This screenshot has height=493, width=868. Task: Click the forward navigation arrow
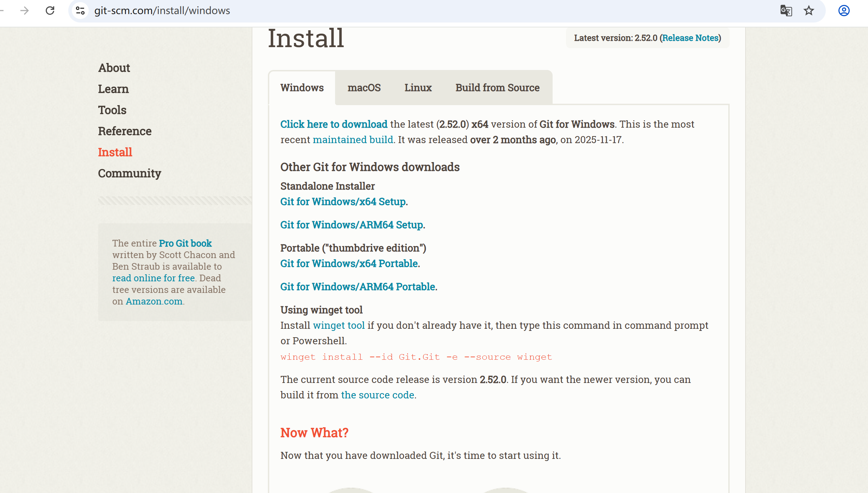coord(24,11)
